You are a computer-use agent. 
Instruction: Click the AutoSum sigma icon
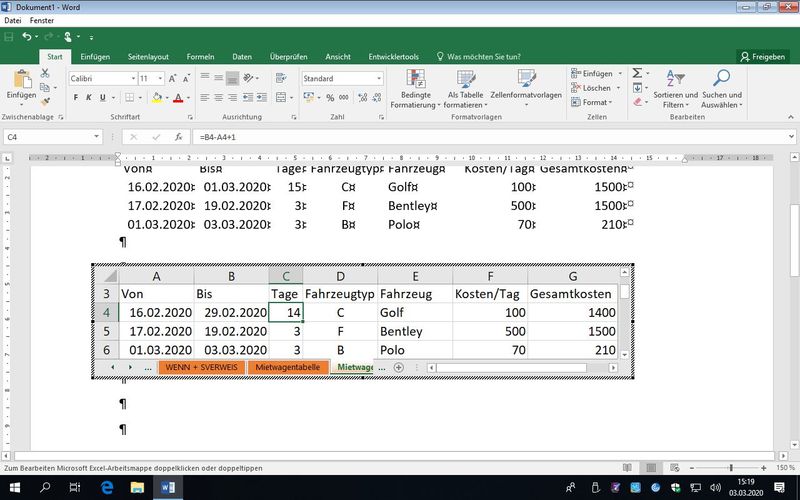(x=636, y=74)
